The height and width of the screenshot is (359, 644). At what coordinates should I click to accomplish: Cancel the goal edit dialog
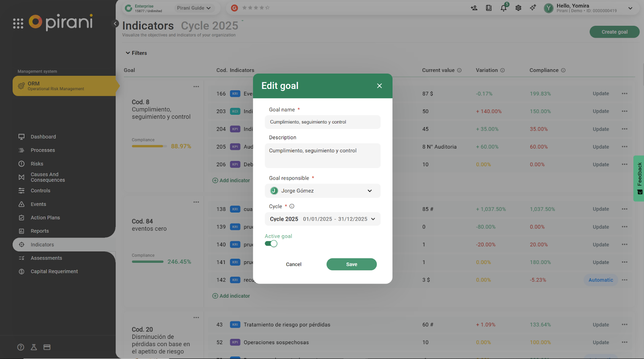293,264
